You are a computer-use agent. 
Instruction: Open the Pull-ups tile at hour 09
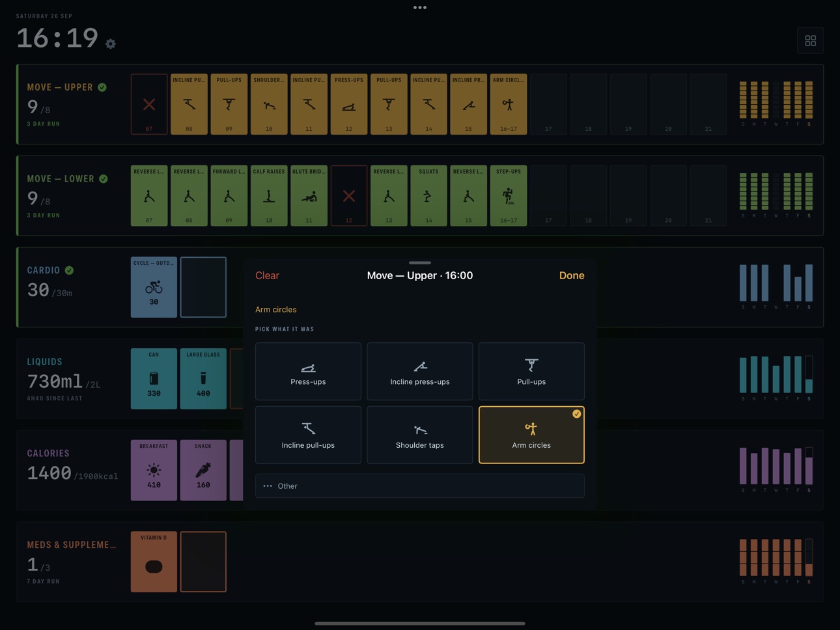pos(229,104)
